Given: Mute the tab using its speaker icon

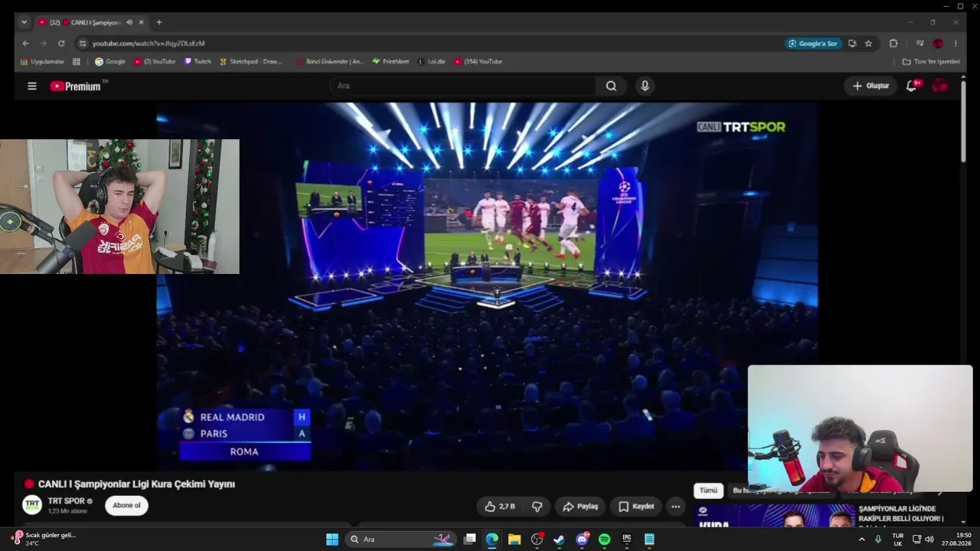Looking at the screenshot, I should pos(129,22).
